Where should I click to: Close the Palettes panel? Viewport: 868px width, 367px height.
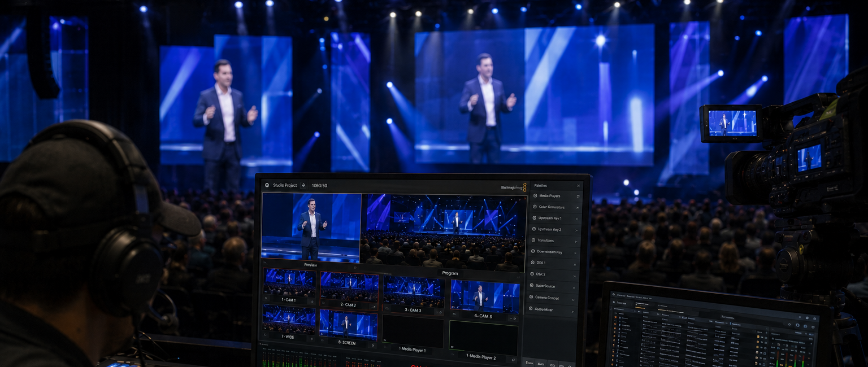pos(578,185)
